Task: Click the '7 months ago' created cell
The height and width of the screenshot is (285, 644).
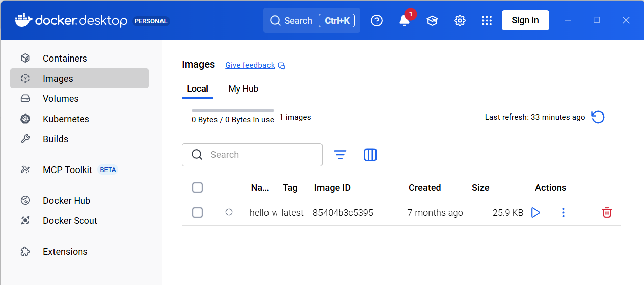Action: click(435, 213)
